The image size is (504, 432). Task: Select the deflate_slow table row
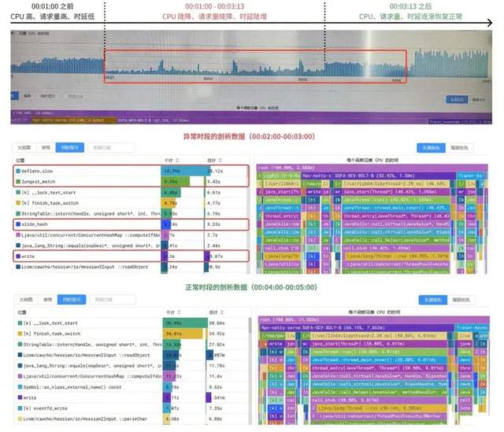(131, 172)
